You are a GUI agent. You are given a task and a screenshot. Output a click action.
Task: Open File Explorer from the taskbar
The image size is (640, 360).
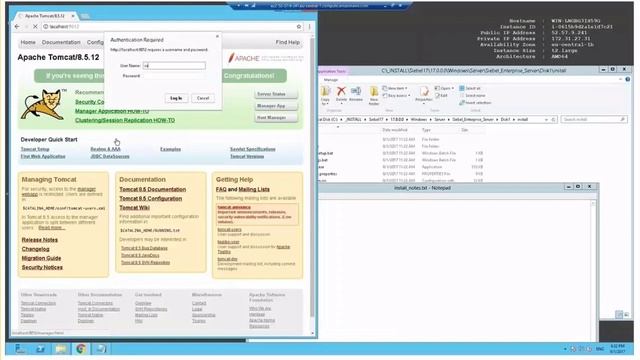pyautogui.click(x=61, y=349)
